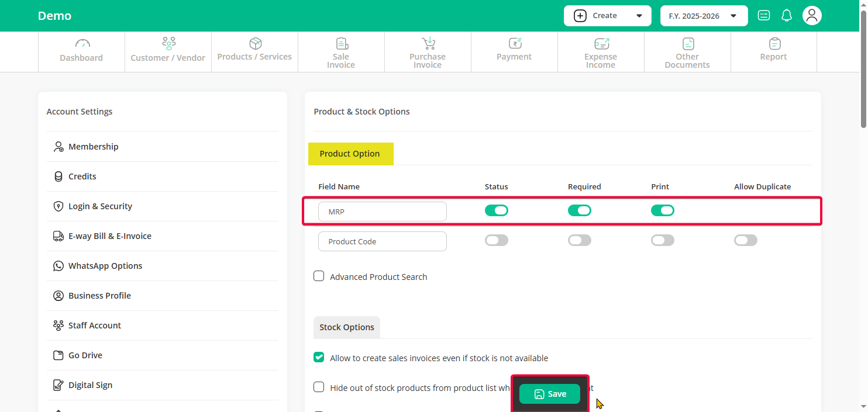Open the notifications bell icon
Screen dimensions: 868x412
coord(787,16)
